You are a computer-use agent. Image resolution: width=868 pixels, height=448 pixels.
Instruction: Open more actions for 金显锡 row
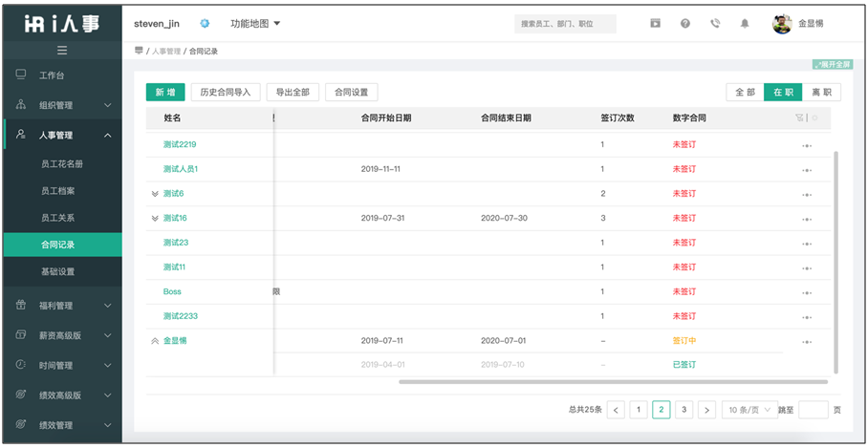click(807, 342)
